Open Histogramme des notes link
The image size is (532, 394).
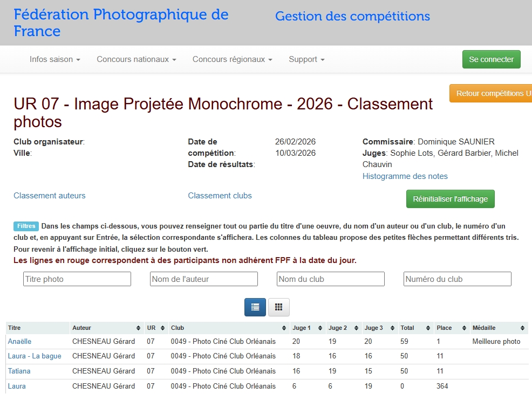click(x=405, y=176)
